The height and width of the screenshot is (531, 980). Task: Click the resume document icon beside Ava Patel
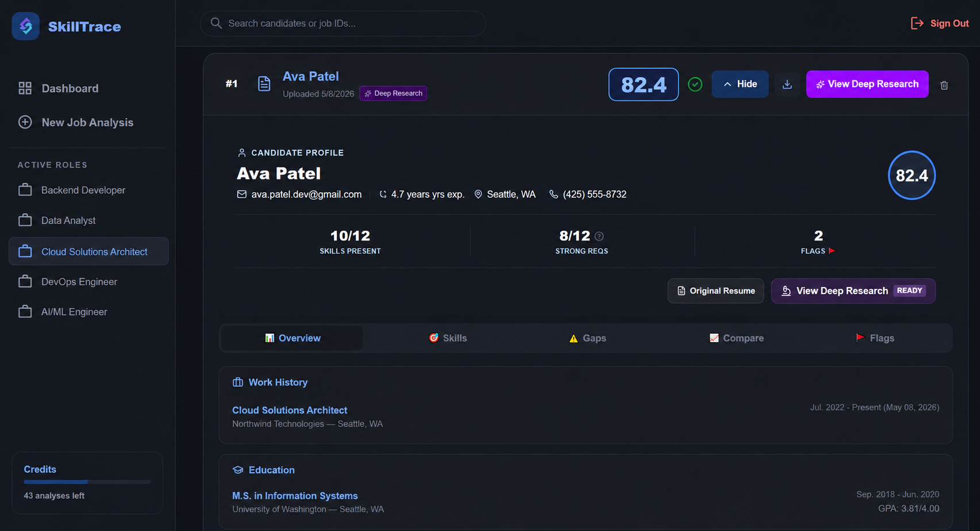click(x=264, y=84)
